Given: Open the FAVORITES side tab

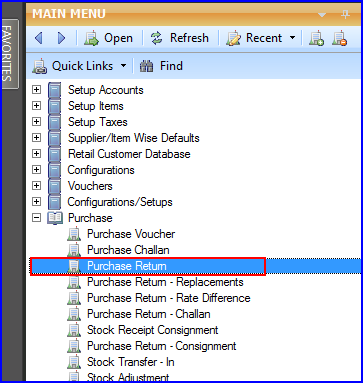Looking at the screenshot, I should [x=9, y=54].
